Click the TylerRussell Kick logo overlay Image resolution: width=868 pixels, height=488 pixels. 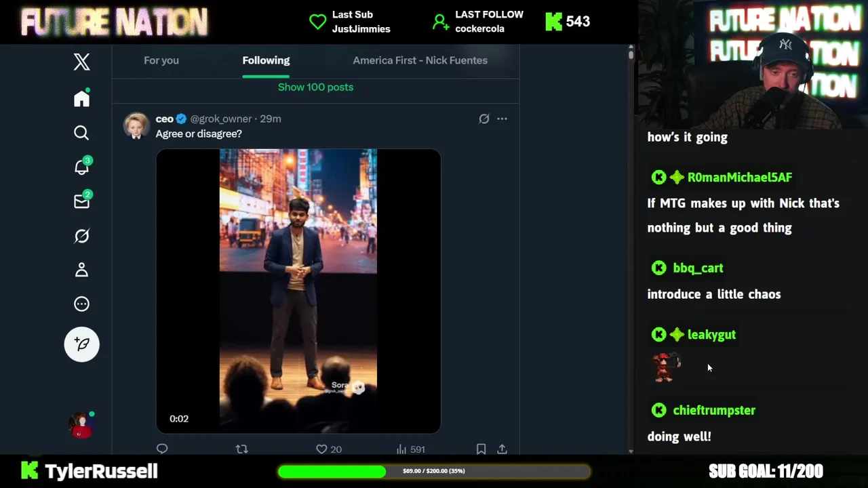[29, 470]
